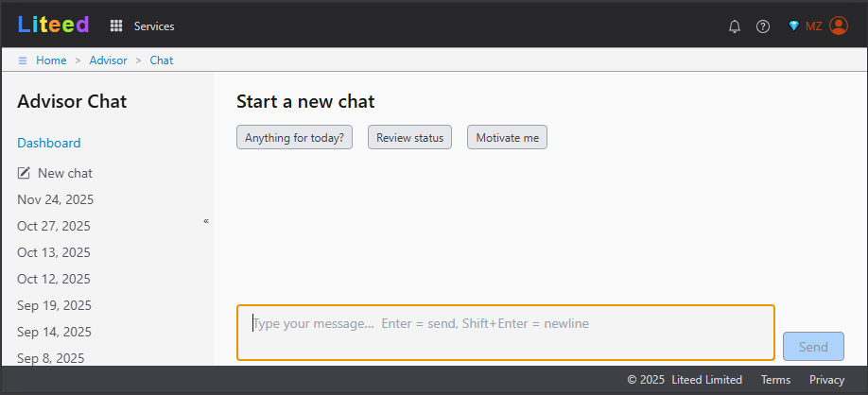Focus the message input field
This screenshot has width=868, height=395.
tap(505, 332)
